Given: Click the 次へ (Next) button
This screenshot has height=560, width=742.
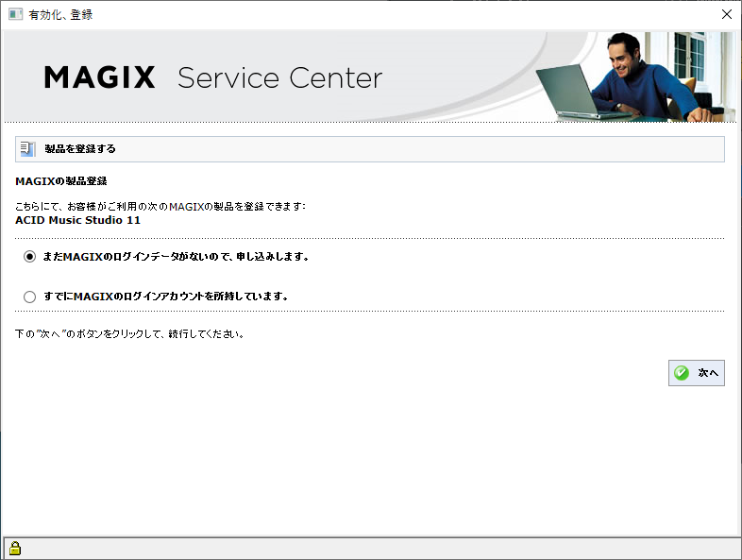Looking at the screenshot, I should pos(696,373).
